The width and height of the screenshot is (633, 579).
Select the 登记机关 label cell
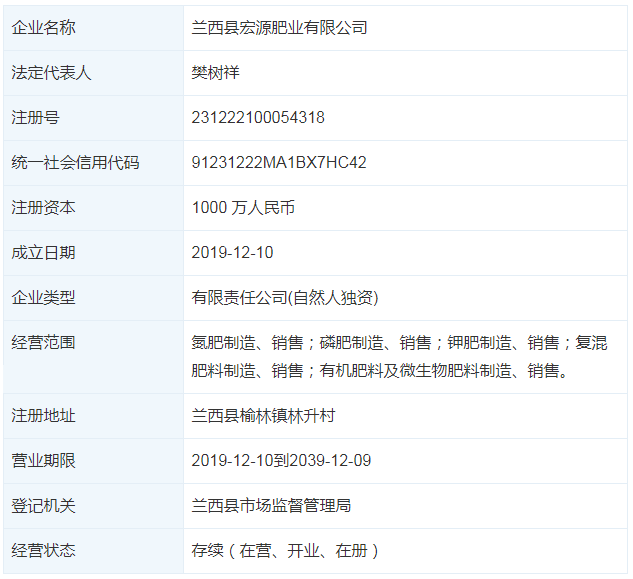pyautogui.click(x=43, y=506)
